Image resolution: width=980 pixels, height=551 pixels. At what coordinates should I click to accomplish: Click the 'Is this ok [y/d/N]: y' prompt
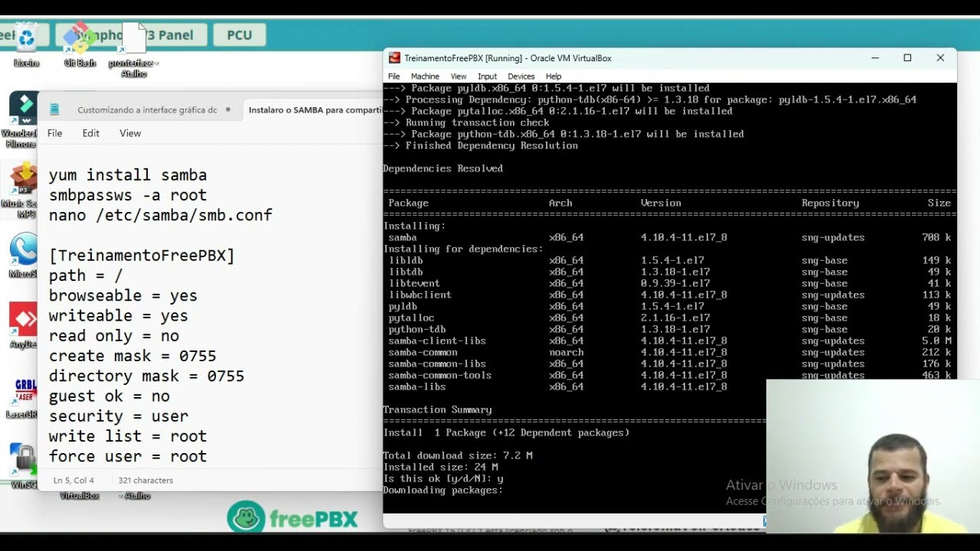tap(443, 478)
